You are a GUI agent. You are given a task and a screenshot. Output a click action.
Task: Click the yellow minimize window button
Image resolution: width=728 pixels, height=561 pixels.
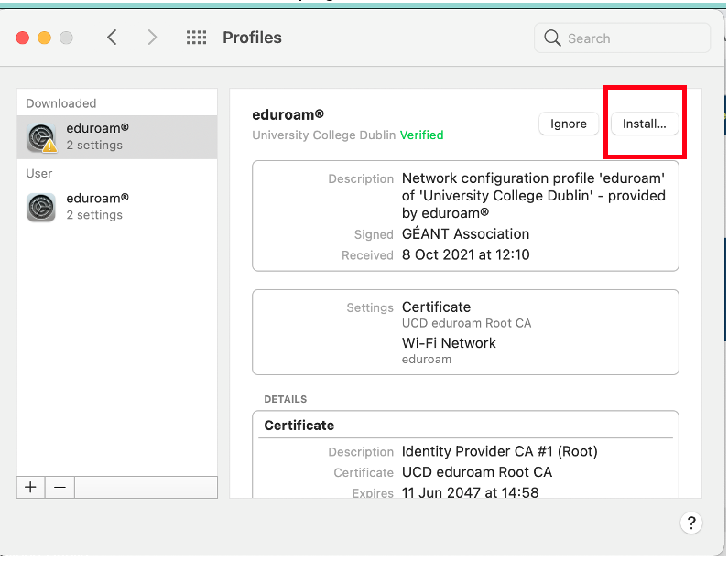click(45, 38)
